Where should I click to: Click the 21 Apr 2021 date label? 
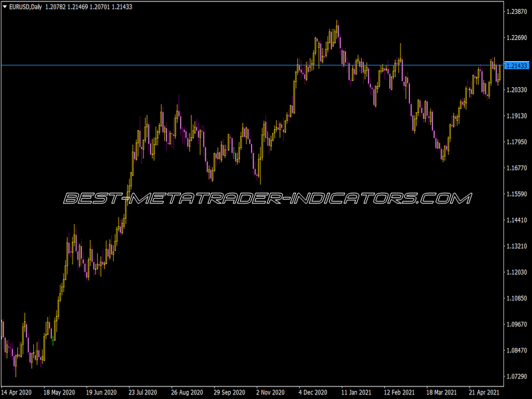[484, 392]
